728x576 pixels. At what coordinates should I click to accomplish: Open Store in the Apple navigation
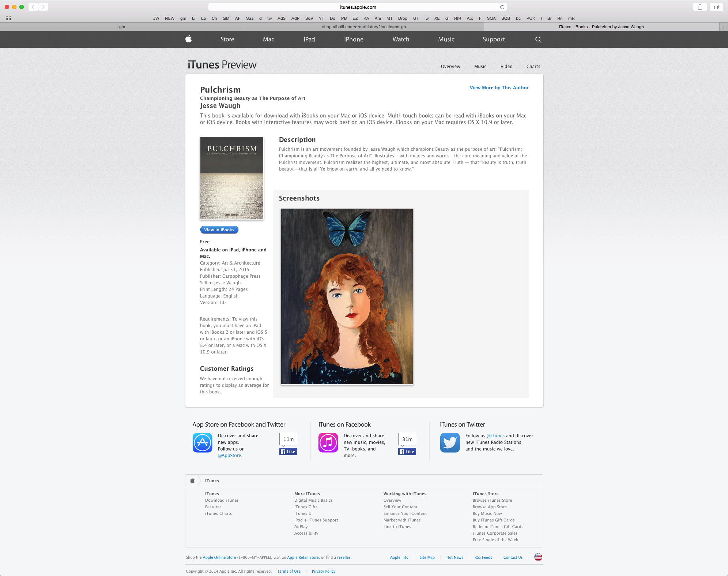227,40
